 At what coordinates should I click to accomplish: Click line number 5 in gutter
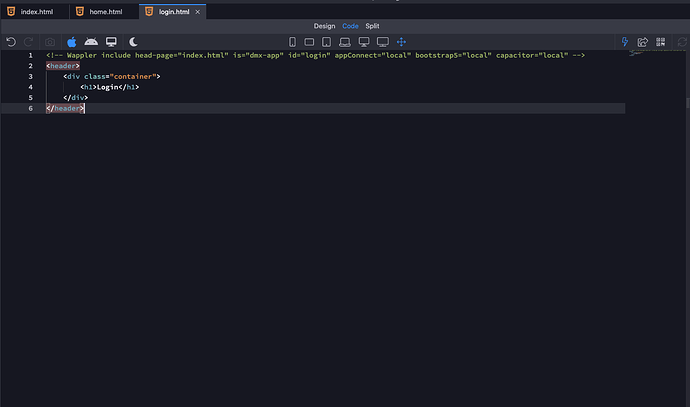click(x=30, y=98)
